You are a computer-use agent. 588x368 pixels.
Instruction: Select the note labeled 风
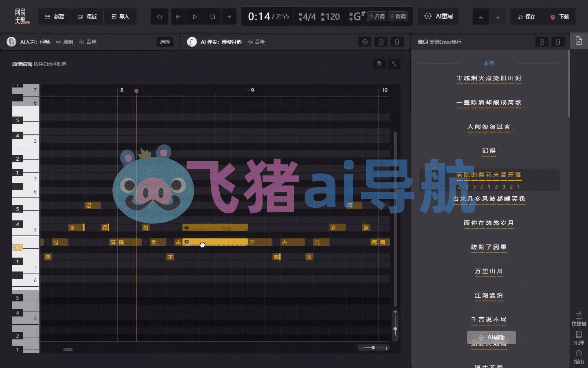point(354,205)
